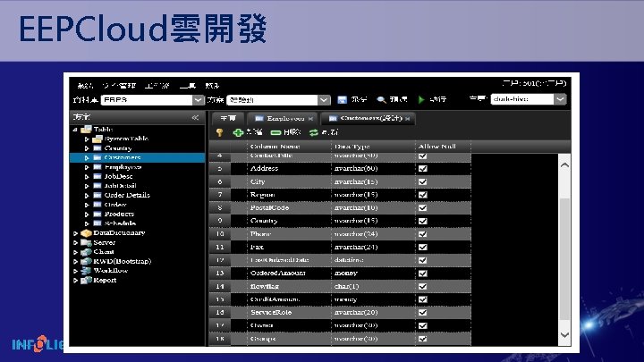Click the floppy-disk save icon in the toolbar

point(342,100)
